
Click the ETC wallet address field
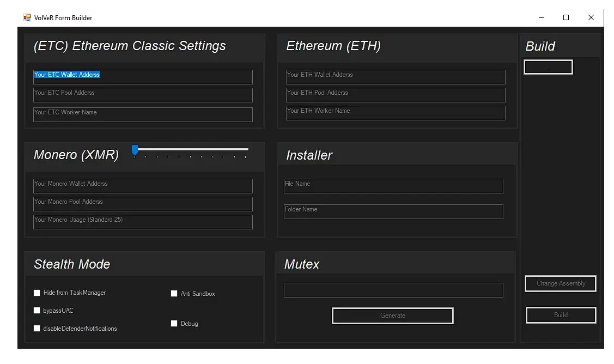pyautogui.click(x=143, y=76)
